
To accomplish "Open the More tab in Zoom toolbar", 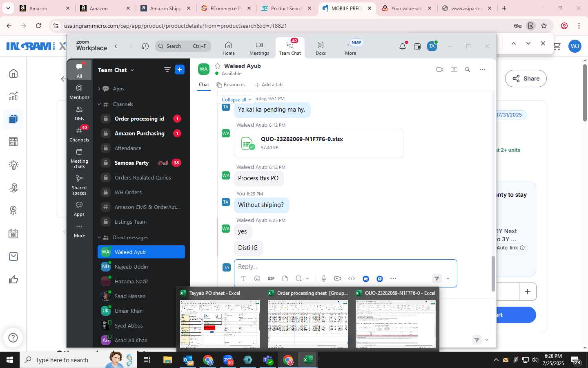I will point(350,48).
